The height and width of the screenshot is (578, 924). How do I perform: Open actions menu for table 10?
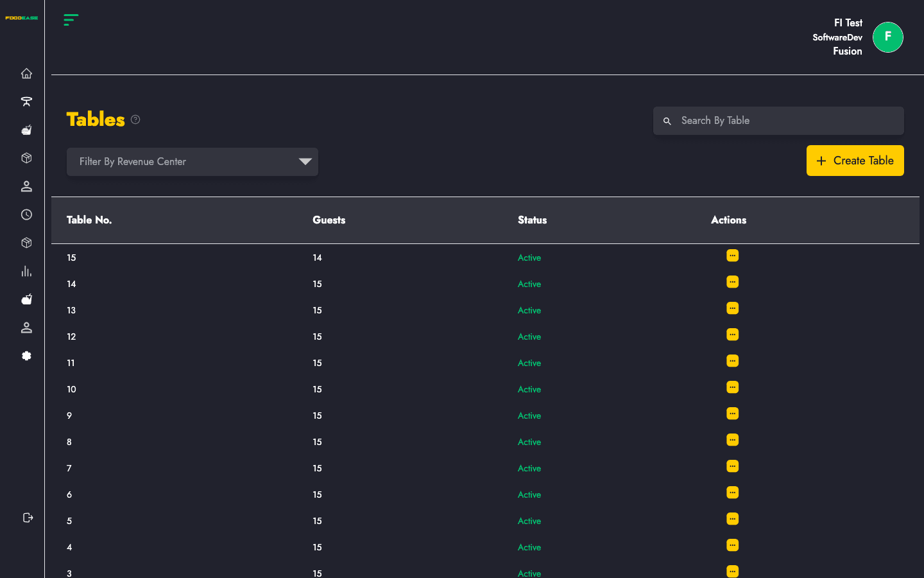point(732,387)
